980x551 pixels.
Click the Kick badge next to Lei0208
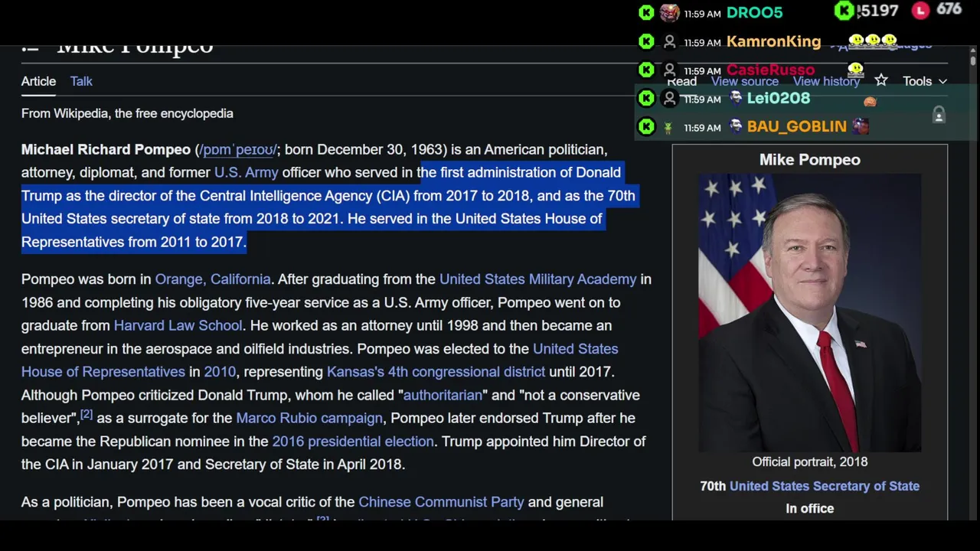point(646,98)
